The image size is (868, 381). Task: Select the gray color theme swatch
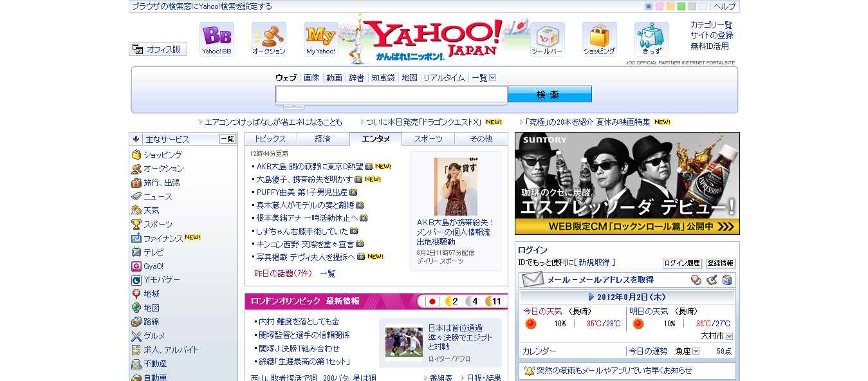(x=692, y=6)
